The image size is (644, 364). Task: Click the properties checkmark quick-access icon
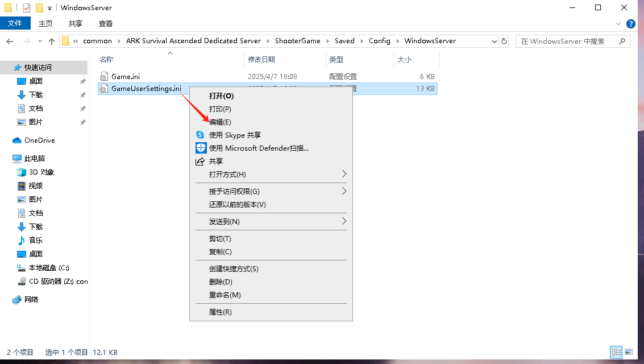pyautogui.click(x=27, y=8)
